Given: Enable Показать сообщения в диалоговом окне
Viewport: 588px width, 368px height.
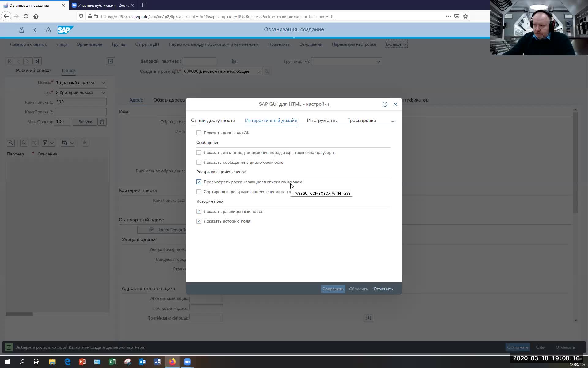Looking at the screenshot, I should [199, 162].
